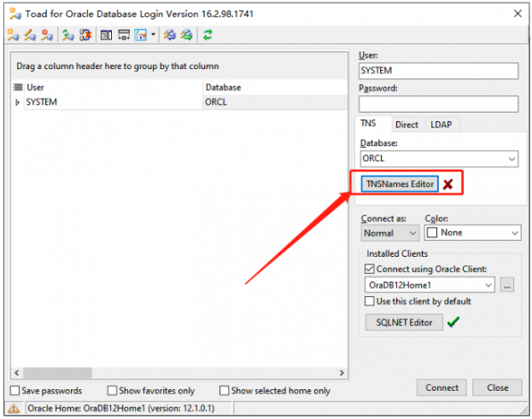The width and height of the screenshot is (532, 419).
Task: Enable the Save passwords checkbox
Action: 15,391
